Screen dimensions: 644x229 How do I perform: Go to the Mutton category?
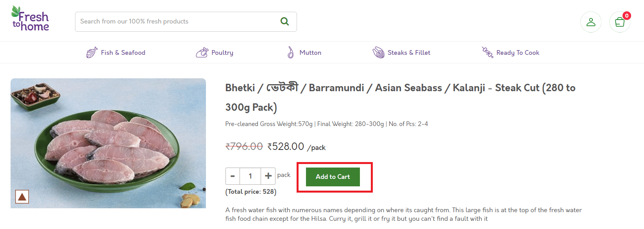310,52
